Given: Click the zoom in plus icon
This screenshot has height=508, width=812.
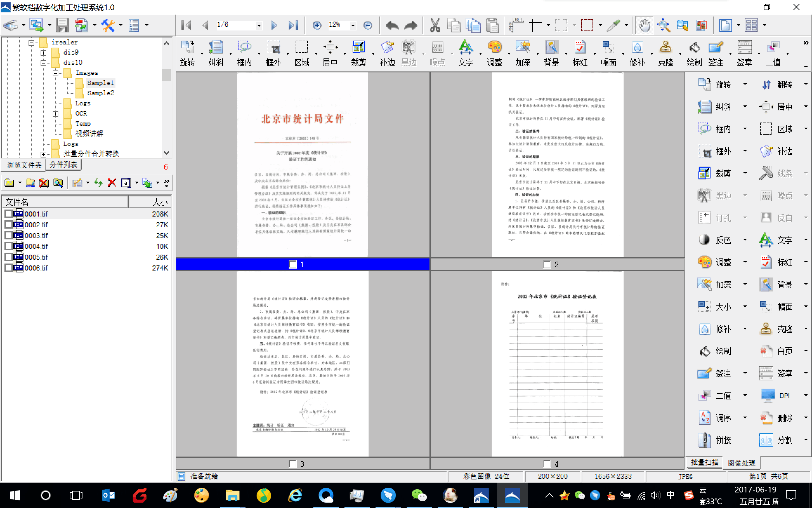Looking at the screenshot, I should (317, 25).
